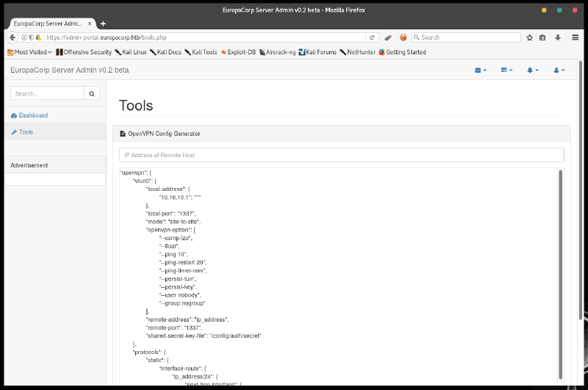Open the envelope messages dropdown
588x390 pixels.
(481, 71)
